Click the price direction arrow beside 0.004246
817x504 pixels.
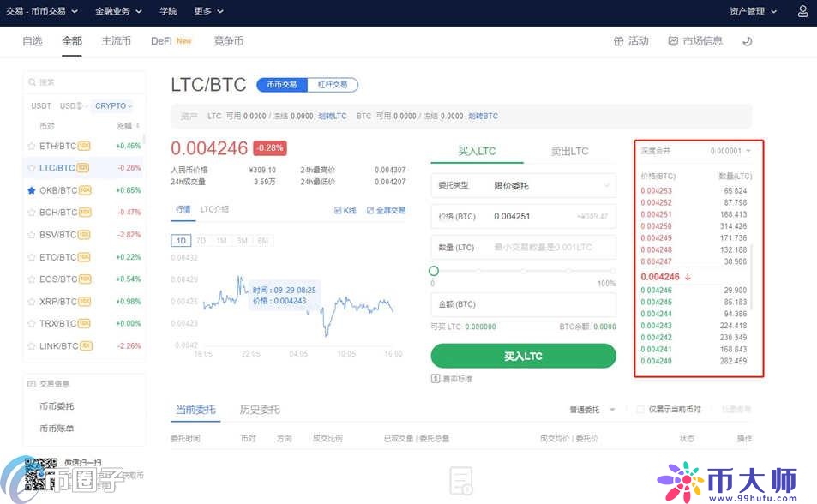[x=688, y=277]
